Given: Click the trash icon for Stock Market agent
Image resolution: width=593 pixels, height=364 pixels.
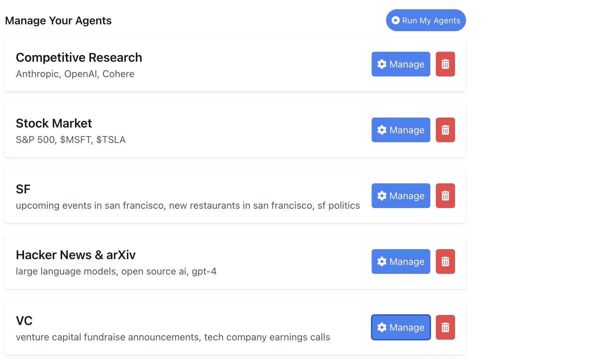Looking at the screenshot, I should click(445, 130).
